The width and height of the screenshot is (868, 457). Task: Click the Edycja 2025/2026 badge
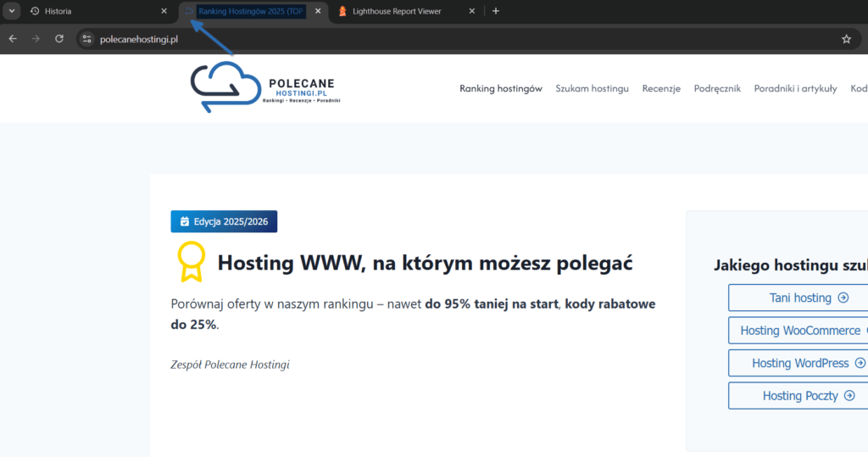tap(224, 221)
